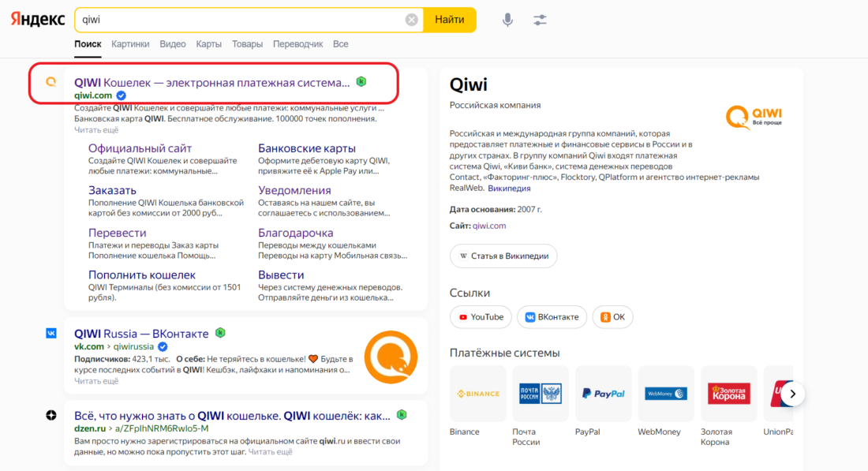Open search settings sliders icon
Viewport: 868px width, 471px height.
(x=540, y=20)
